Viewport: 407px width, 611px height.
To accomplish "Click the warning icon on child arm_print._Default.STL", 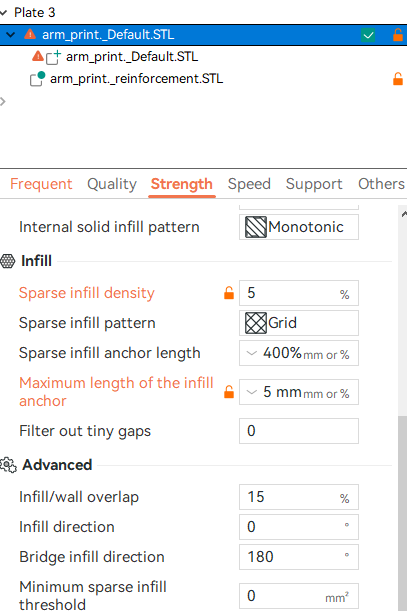I will (x=38, y=57).
